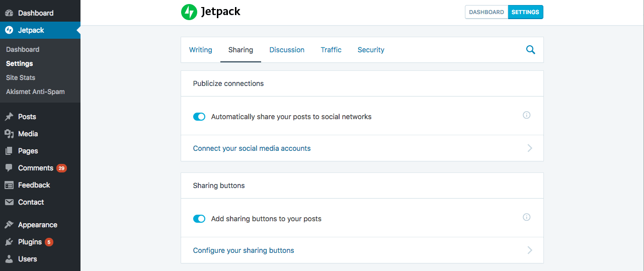Click the Posts pushpin icon
The image size is (644, 271).
coord(9,117)
